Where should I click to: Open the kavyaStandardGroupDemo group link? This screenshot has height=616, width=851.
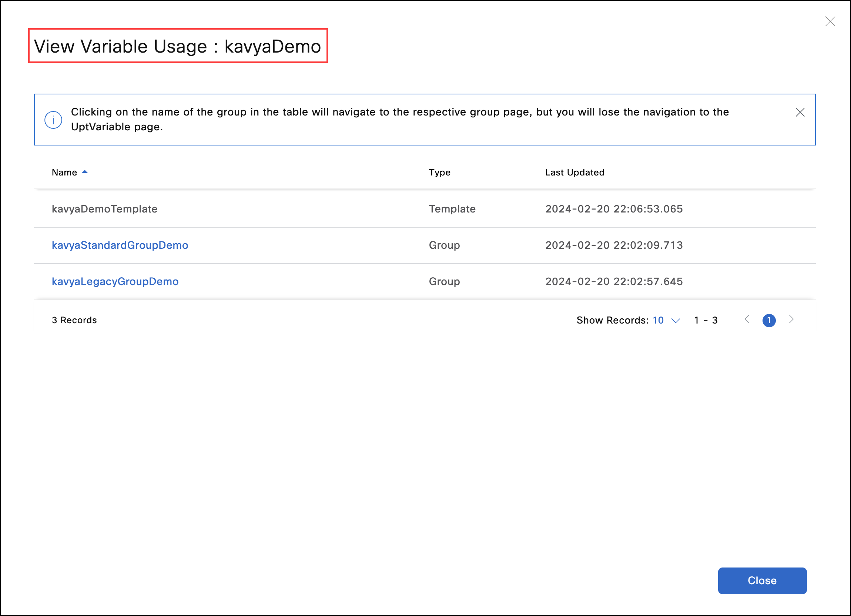coord(120,245)
